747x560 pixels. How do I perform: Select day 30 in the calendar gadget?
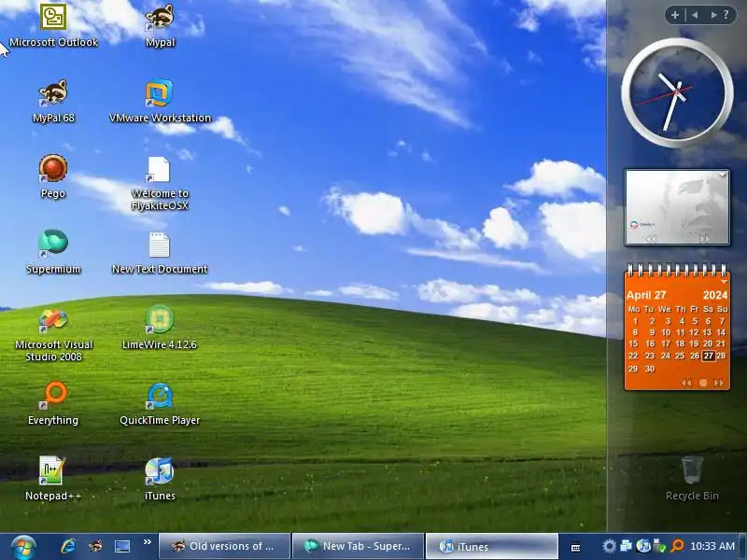[650, 369]
